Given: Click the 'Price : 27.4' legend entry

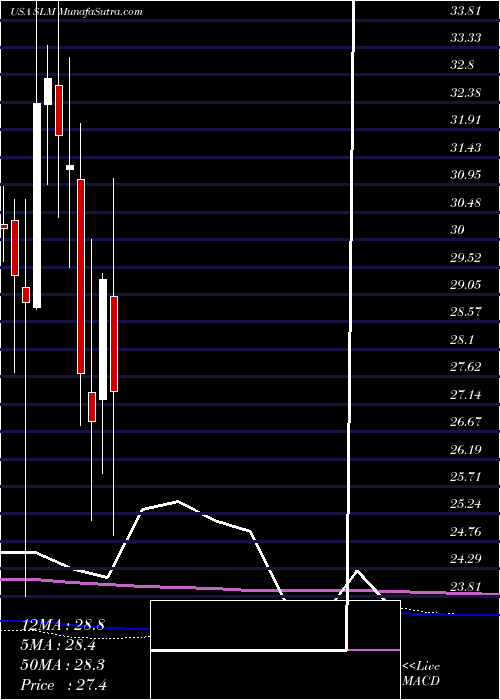Looking at the screenshot, I should (x=63, y=685).
